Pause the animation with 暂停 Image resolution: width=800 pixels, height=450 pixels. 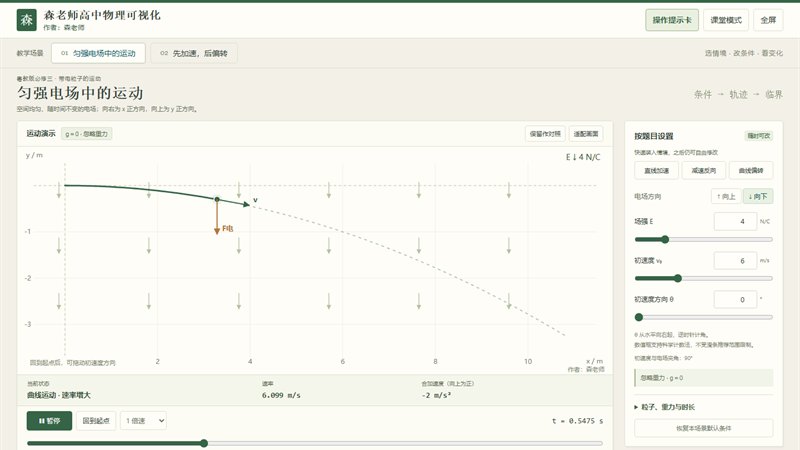coord(49,421)
